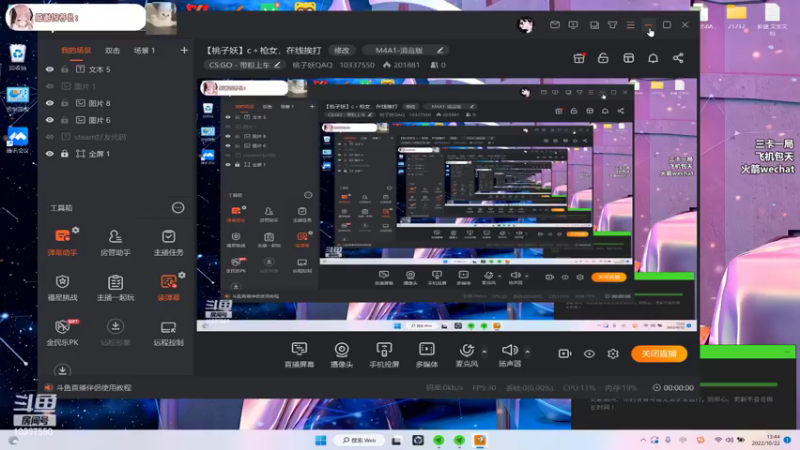
Task: Toggle the lock on 文本 5
Action: (64, 69)
